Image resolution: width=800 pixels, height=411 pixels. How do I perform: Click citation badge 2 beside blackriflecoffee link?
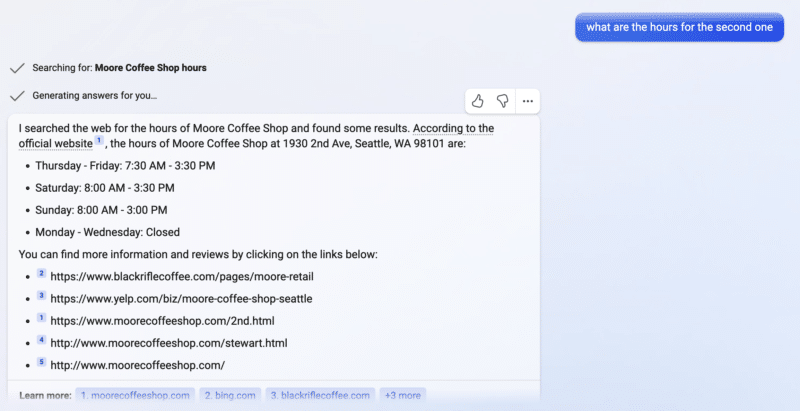click(41, 273)
